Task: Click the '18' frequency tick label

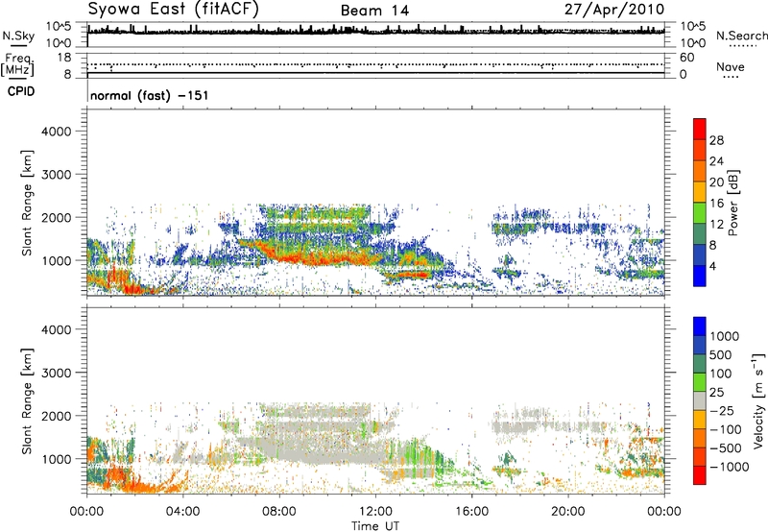Action: pyautogui.click(x=64, y=58)
